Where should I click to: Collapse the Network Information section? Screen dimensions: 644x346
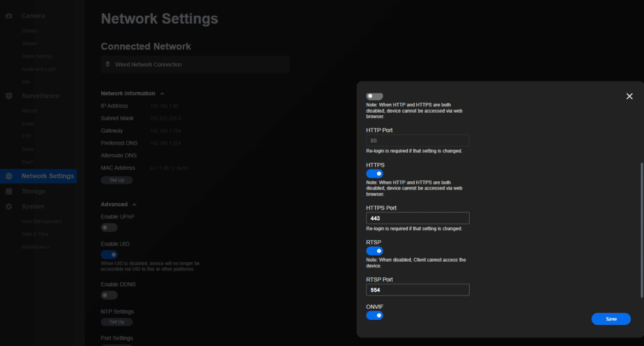tap(162, 94)
